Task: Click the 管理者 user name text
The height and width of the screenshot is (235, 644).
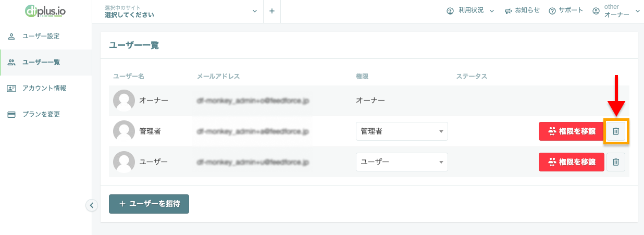Action: (150, 131)
